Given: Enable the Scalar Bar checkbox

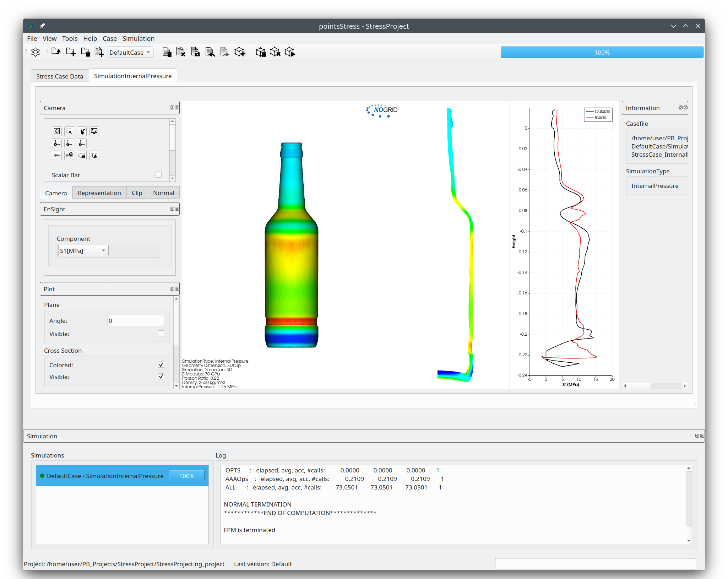Looking at the screenshot, I should coord(158,174).
